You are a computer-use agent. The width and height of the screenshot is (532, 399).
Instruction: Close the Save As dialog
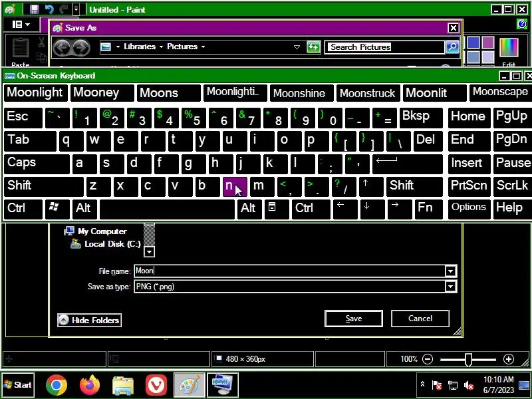coord(454,28)
